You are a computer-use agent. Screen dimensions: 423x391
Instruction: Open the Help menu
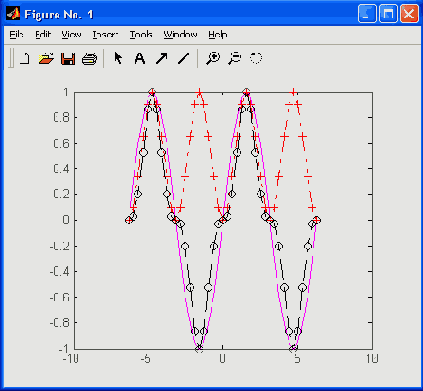coord(218,35)
